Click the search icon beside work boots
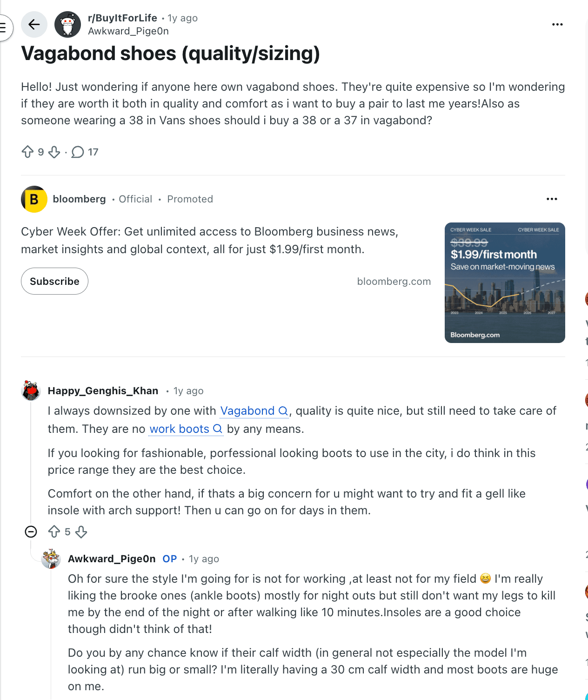This screenshot has width=588, height=700. tap(217, 429)
